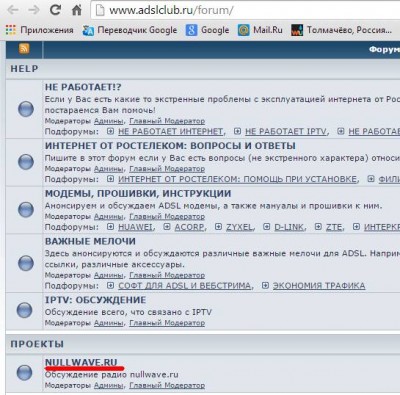Open the IPTV: ОБСУЖДЕНИЕ forum
The image size is (400, 395).
[x=95, y=300]
